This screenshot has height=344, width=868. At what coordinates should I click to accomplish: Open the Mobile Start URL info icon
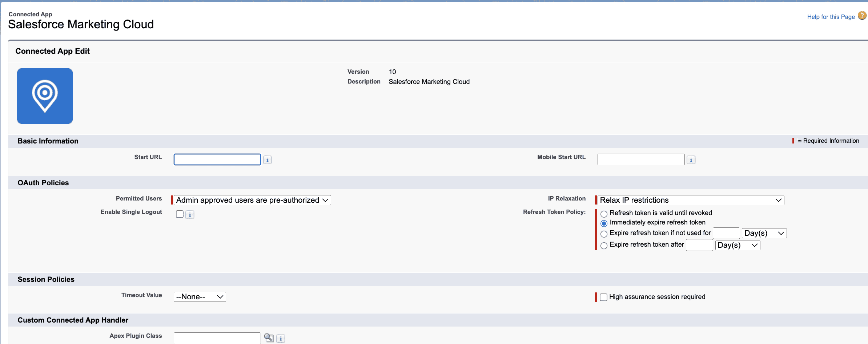pyautogui.click(x=691, y=160)
